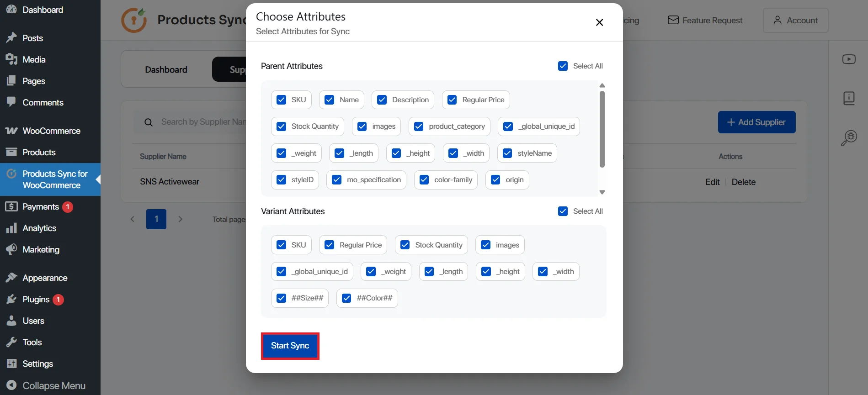Screen dimensions: 868x395
Task: Select the WooCommerce sidebar icon
Action: [x=11, y=131]
